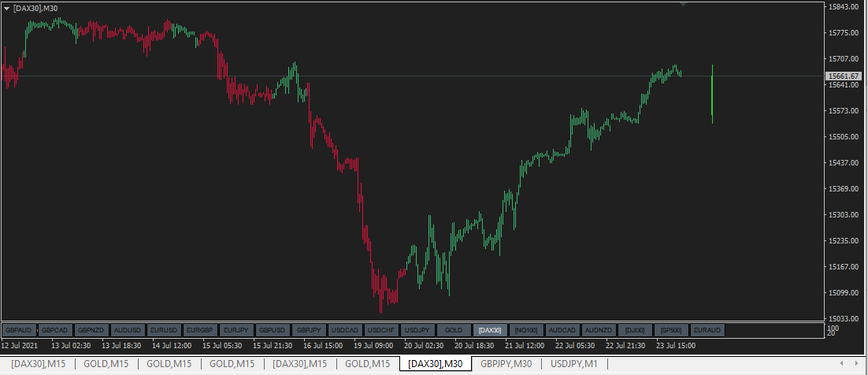868x375 pixels.
Task: Click the 19 Jul 09:00 time label
Action: [375, 345]
